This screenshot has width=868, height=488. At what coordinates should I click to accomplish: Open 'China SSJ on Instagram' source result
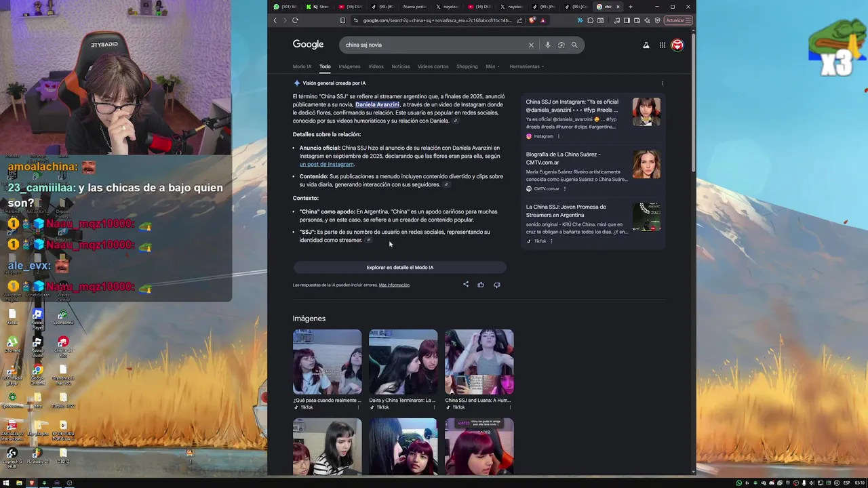click(572, 106)
